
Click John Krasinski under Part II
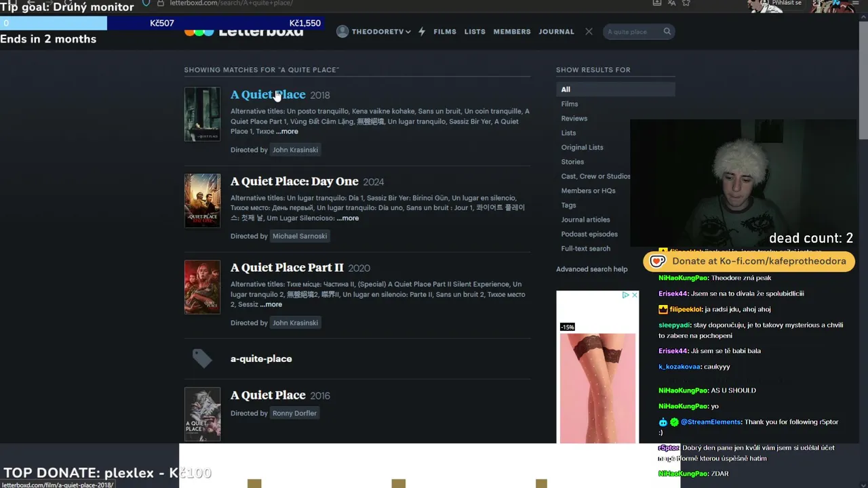[295, 323]
